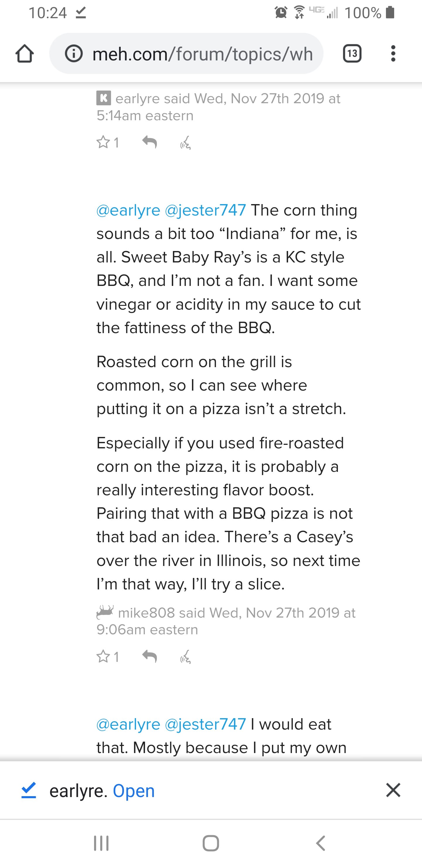Tap the Open link in the download bar
The image size is (422, 868).
(x=134, y=791)
